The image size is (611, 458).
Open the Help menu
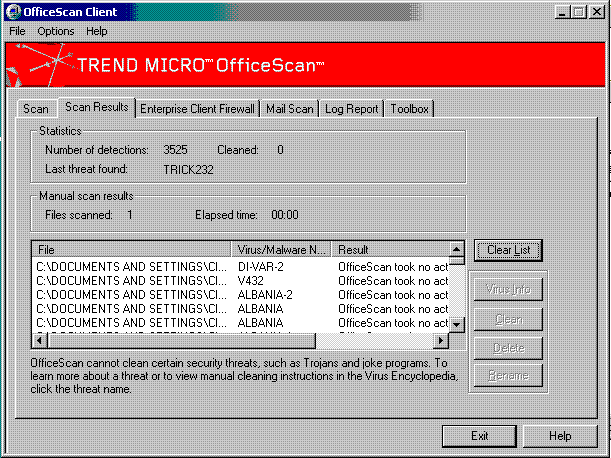97,31
